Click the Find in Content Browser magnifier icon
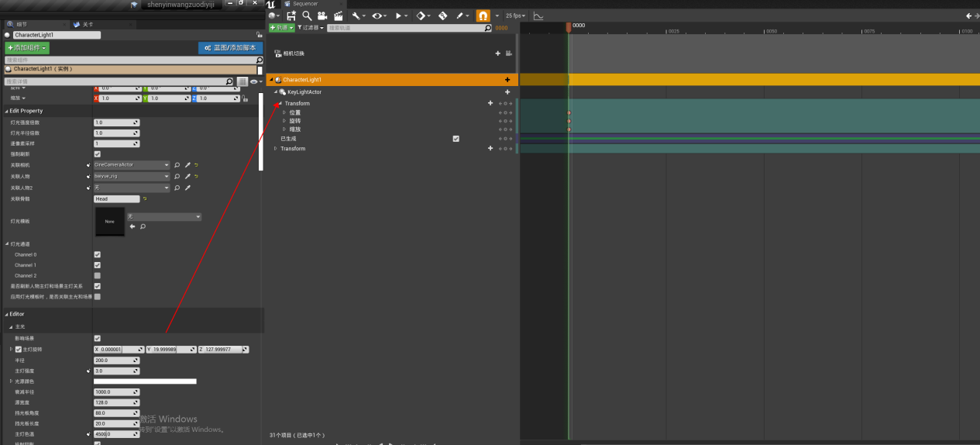Viewport: 980px width, 445px height. pos(307,16)
